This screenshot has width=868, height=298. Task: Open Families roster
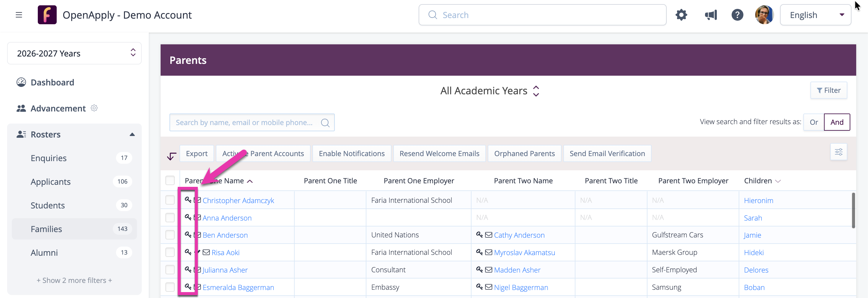[74, 229]
